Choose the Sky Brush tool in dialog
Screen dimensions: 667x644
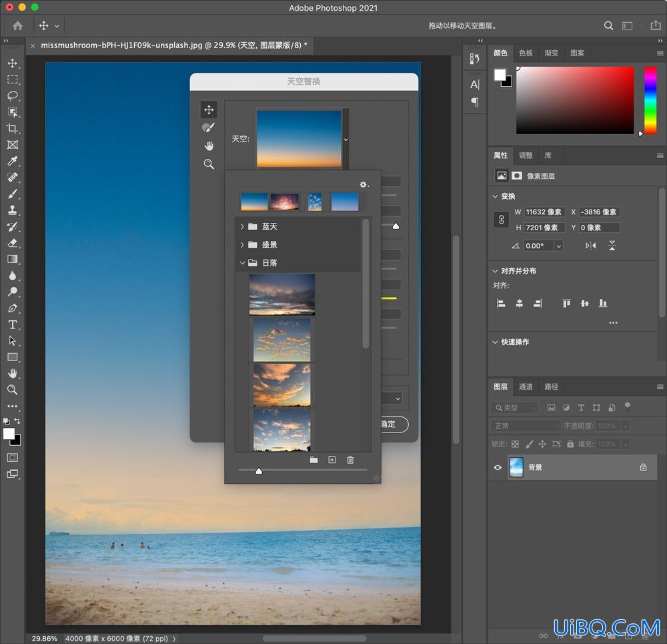pos(208,127)
